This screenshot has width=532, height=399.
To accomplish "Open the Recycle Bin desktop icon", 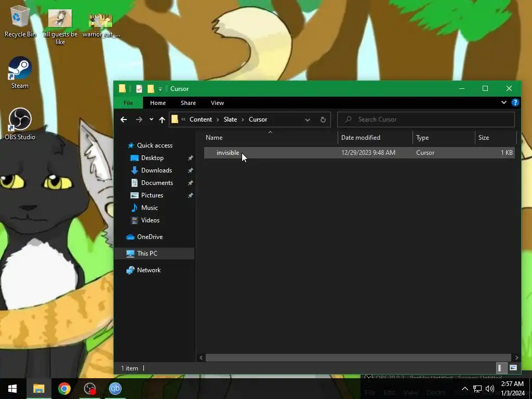I will coord(20,22).
